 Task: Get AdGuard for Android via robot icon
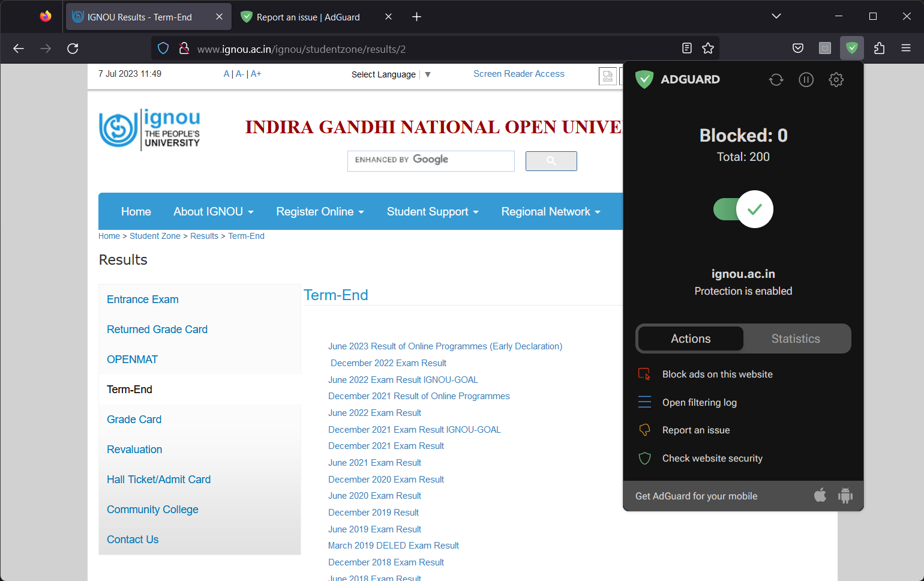point(845,495)
